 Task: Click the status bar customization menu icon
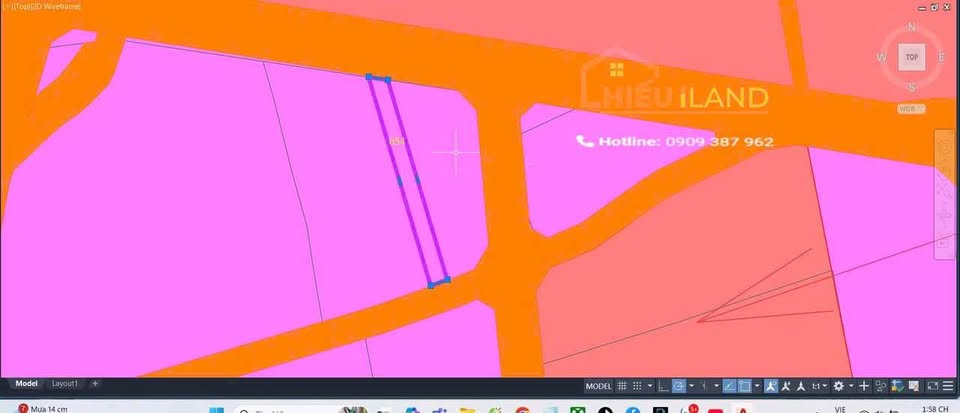[x=949, y=386]
